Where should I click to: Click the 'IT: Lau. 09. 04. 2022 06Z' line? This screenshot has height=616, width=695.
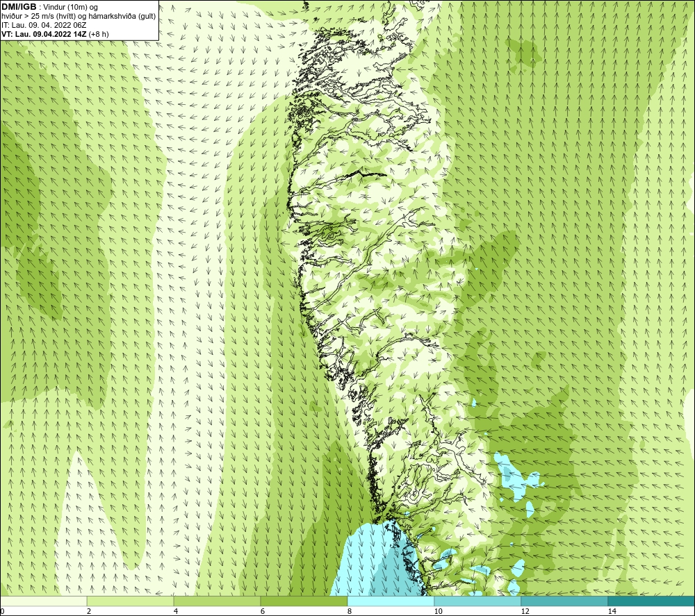pos(44,25)
